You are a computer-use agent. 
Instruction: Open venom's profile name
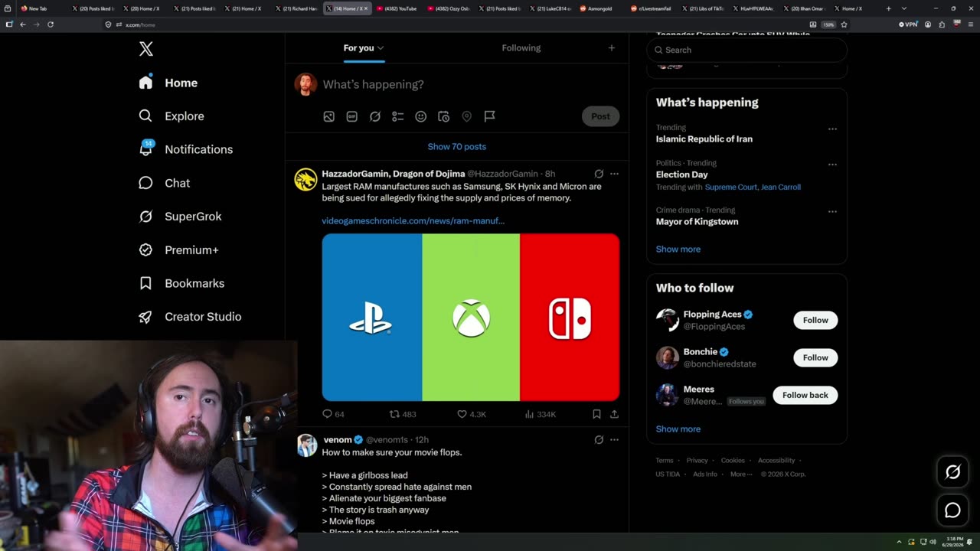tap(337, 440)
